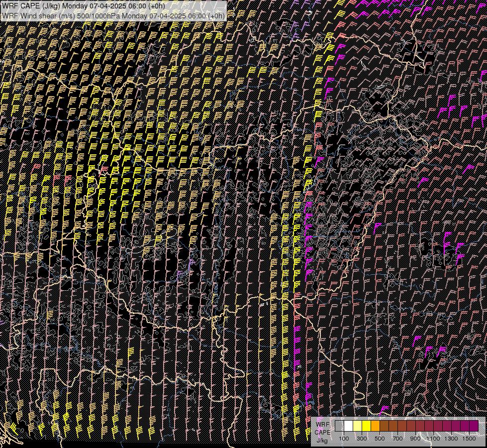Pick the brown 500–600 J/kg legend swatch
Screen dimensions: 487x448
pyautogui.click(x=384, y=426)
